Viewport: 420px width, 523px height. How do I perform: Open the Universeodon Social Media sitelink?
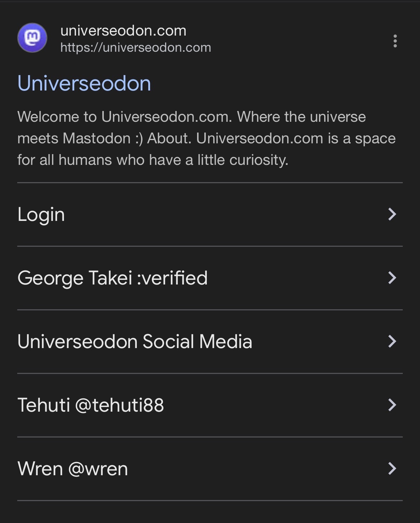coord(135,342)
